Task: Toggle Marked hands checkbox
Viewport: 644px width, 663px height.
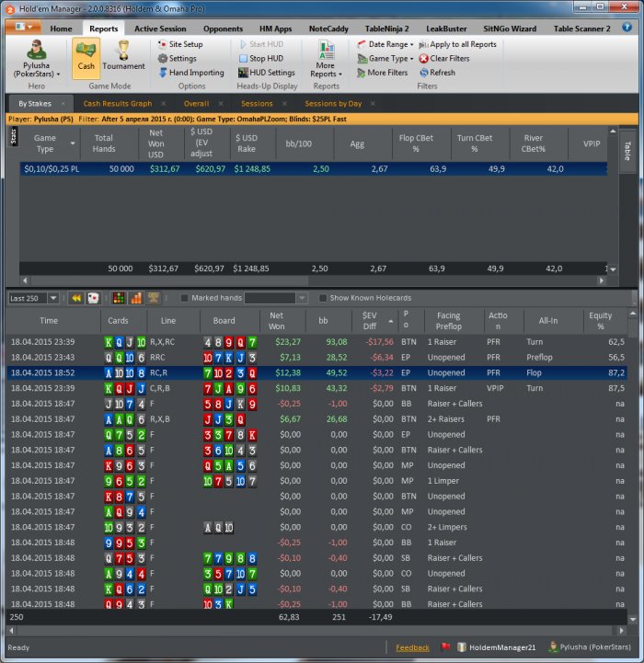Action: pos(184,298)
